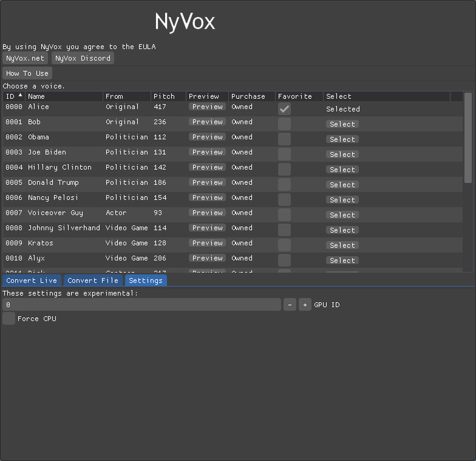Click the Select column header
Image resolution: width=476 pixels, height=461 pixels.
[x=387, y=96]
